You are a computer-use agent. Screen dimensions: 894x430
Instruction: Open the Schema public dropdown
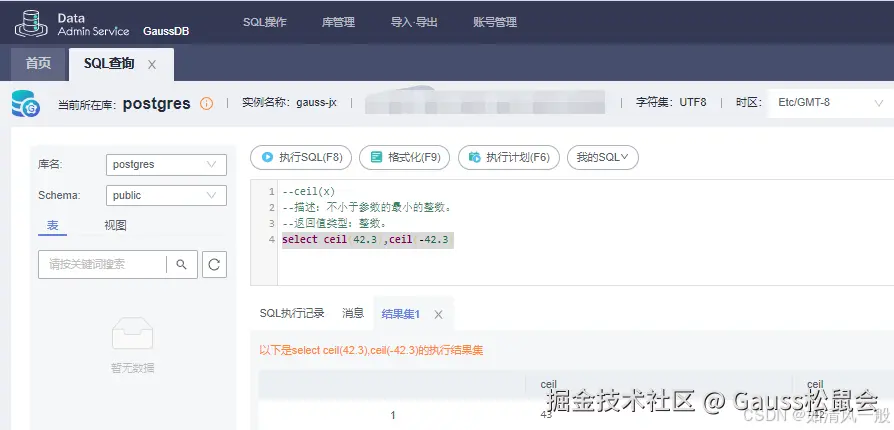coord(166,195)
